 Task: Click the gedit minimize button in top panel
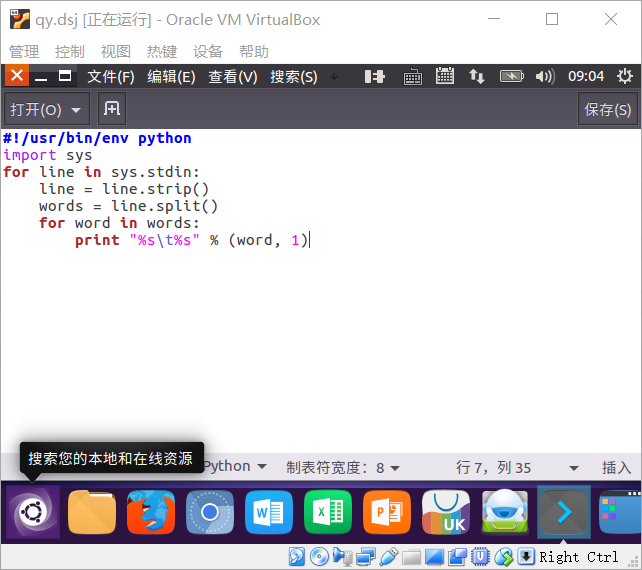pos(41,77)
